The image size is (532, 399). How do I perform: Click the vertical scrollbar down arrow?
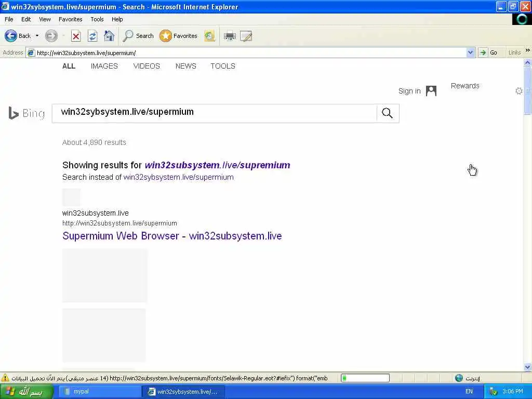pos(527,367)
